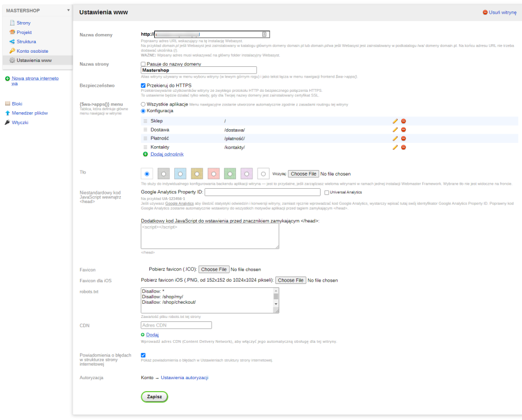Remove the Kontakty menu entry

click(403, 147)
